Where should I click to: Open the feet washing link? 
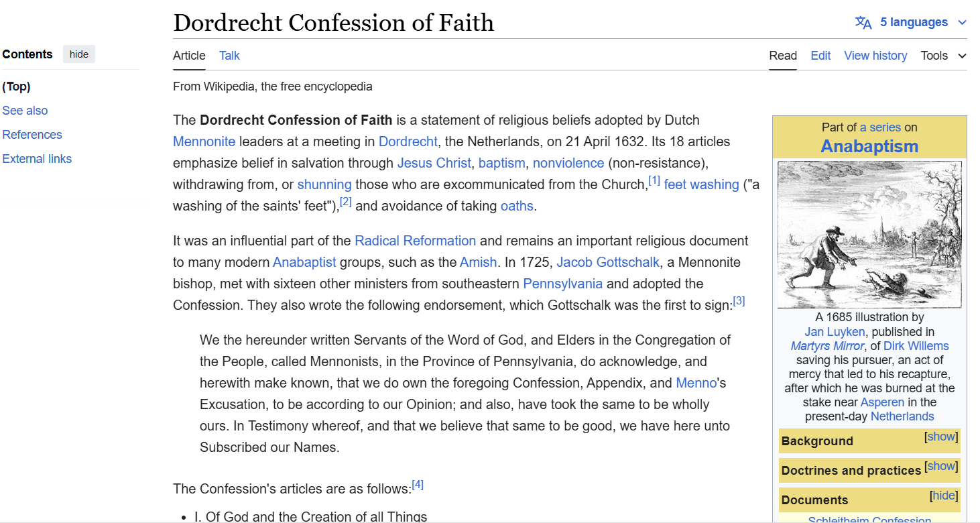coord(701,184)
